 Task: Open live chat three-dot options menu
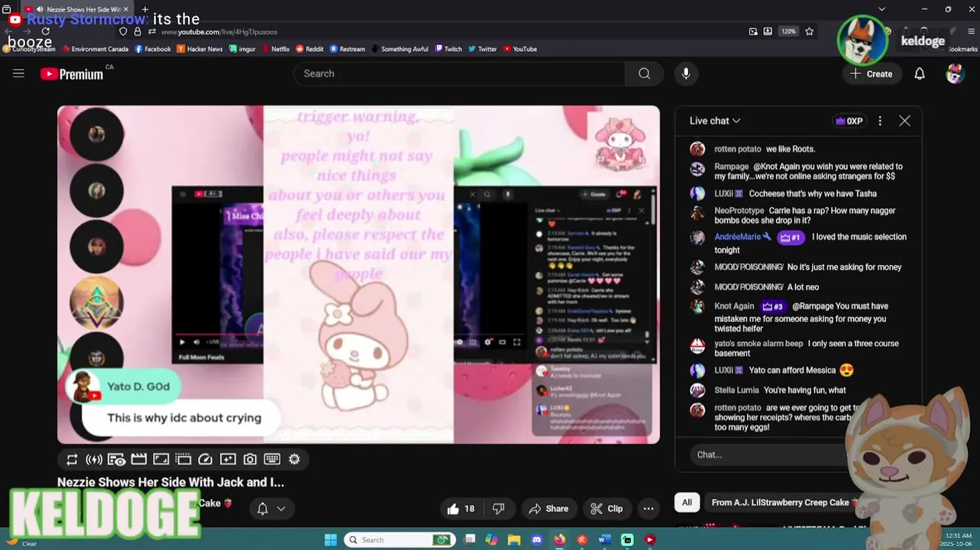(x=880, y=121)
